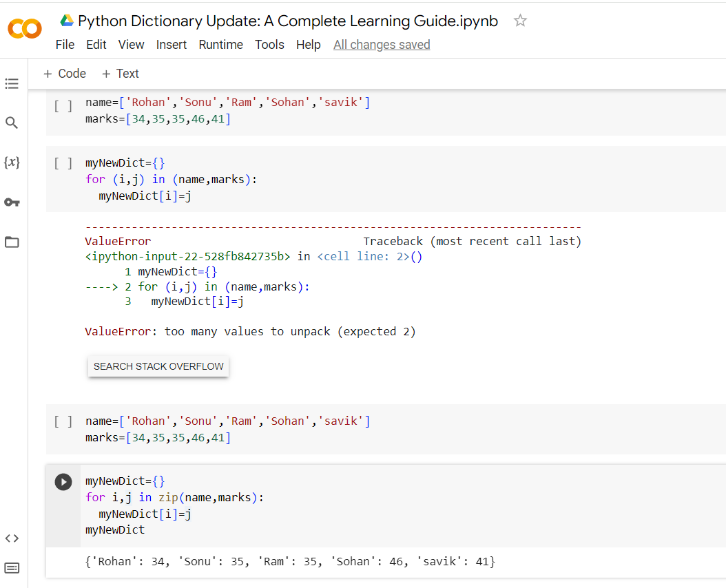Open the terminal icon at bottom left
The height and width of the screenshot is (588, 726).
[x=12, y=567]
